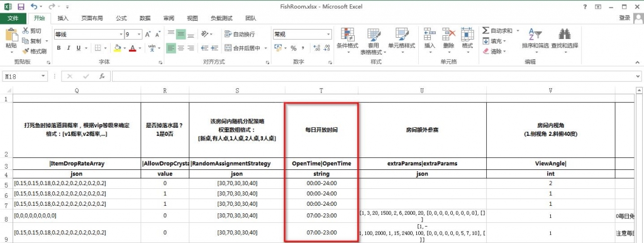Toggle Bold formatting
The image size is (644, 243).
coord(58,48)
